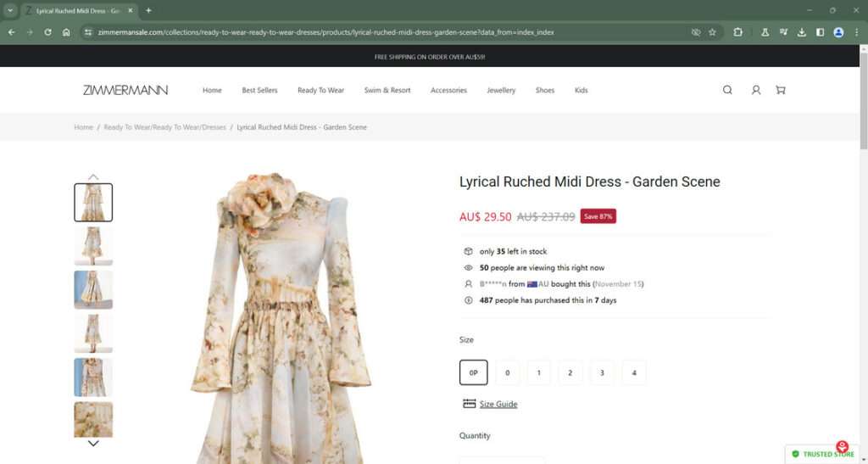Select size 3
This screenshot has width=868, height=464.
602,372
